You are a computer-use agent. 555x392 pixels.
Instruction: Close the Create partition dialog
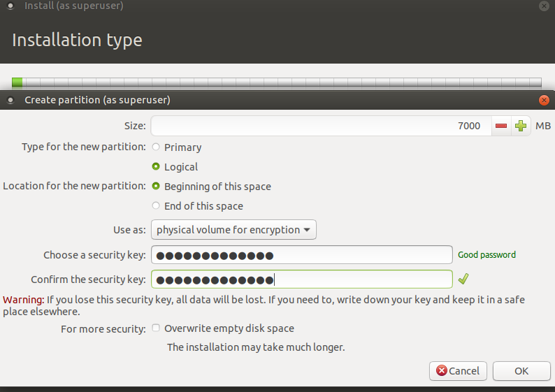tap(544, 100)
